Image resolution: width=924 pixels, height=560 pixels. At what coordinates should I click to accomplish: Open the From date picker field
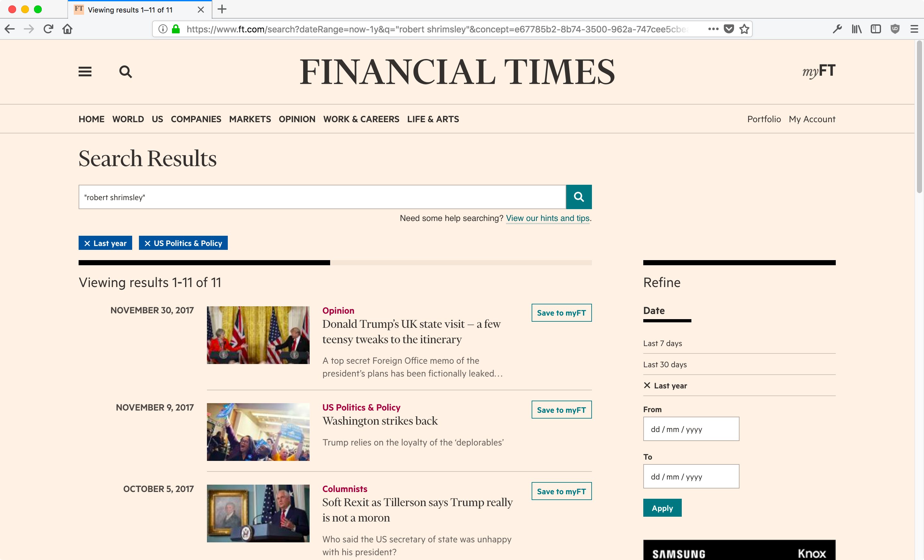692,429
